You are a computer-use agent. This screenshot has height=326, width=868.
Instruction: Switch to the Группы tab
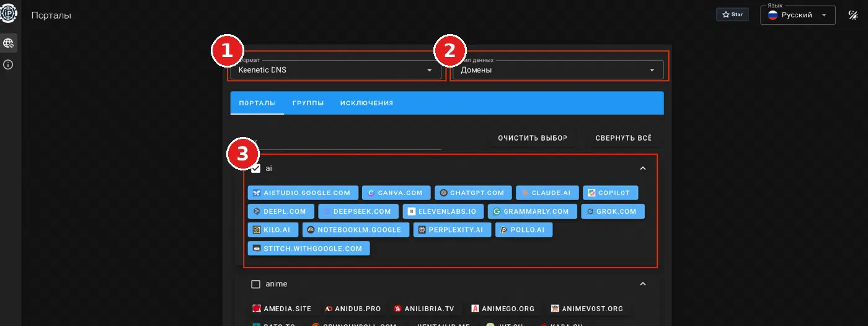click(308, 103)
